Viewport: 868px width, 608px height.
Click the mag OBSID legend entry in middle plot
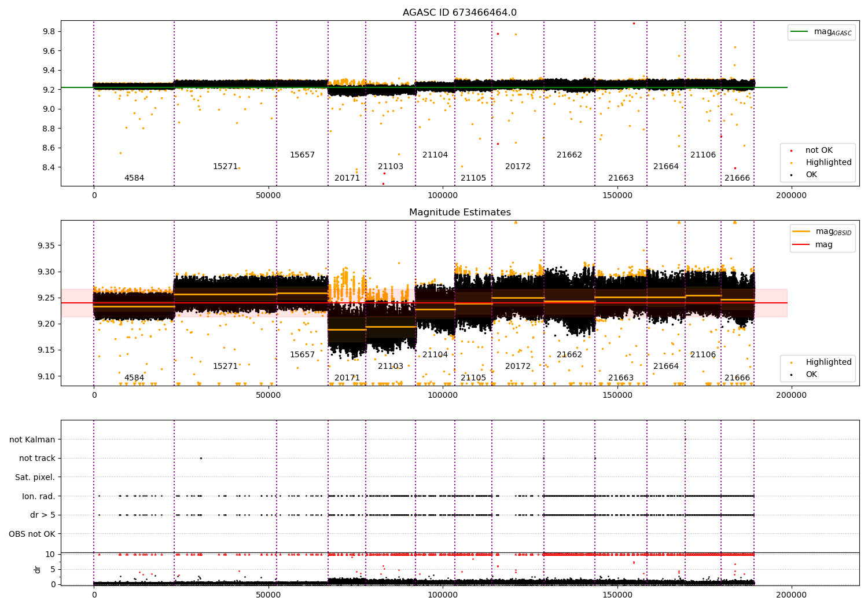pyautogui.click(x=822, y=232)
